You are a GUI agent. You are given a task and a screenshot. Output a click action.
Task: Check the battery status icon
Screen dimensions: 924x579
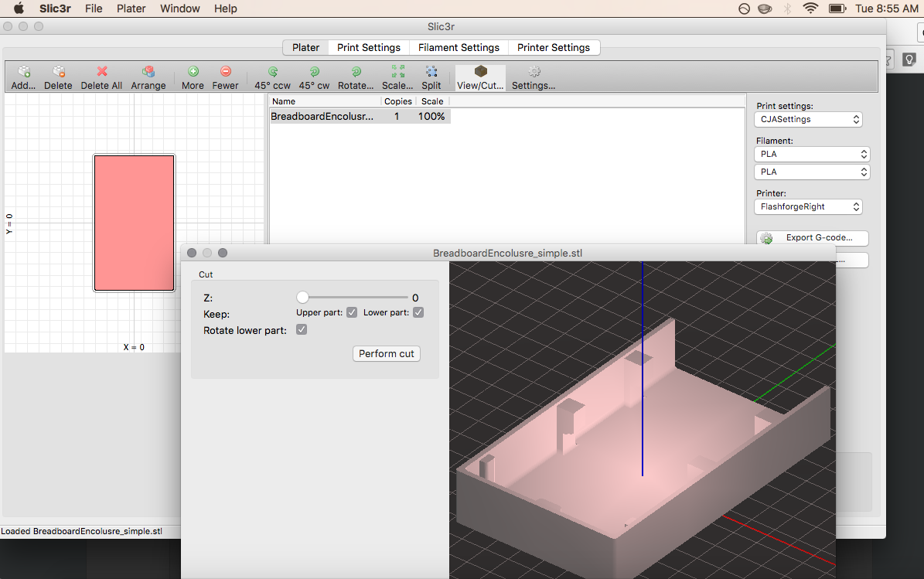[837, 9]
